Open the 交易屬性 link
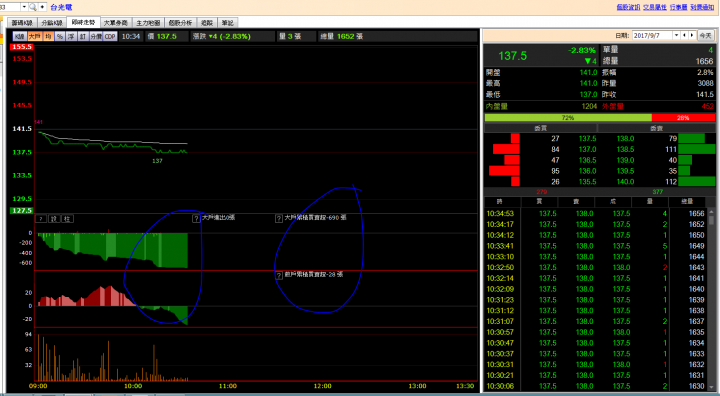Viewport: 720px width, 396px height. point(654,7)
